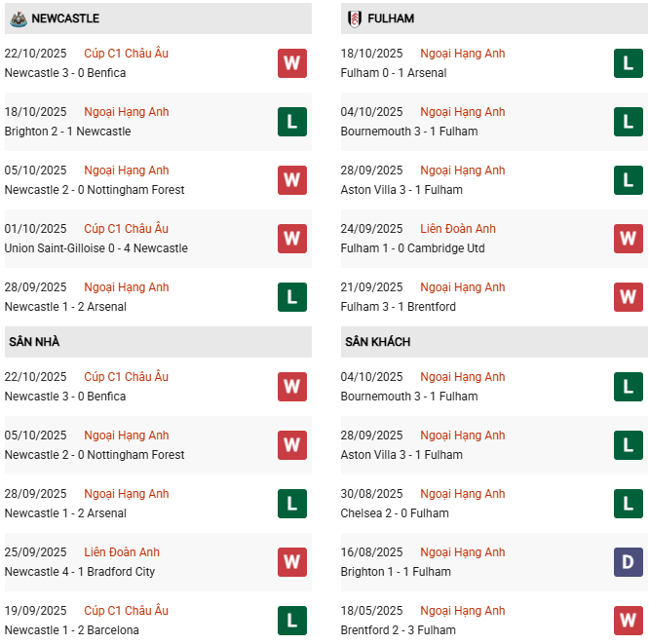Select the Newcastle 2 - 0 Nottingham Forest top match
This screenshot has height=644, width=649.
point(94,190)
